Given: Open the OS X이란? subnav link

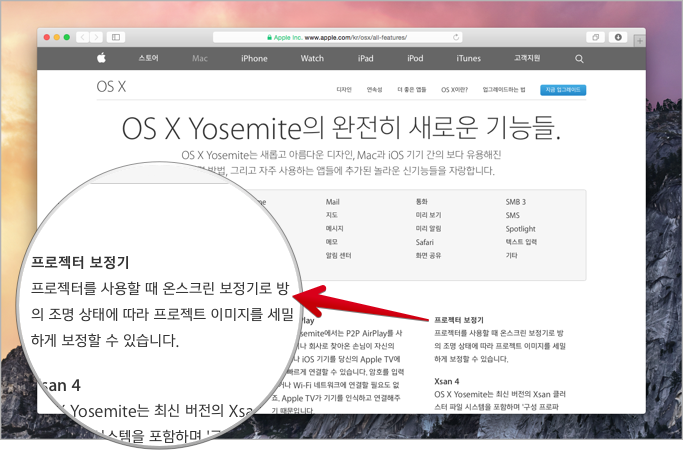Looking at the screenshot, I should [454, 90].
